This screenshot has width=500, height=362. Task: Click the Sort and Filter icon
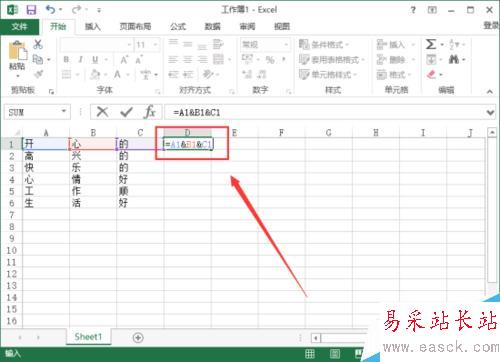click(x=454, y=44)
